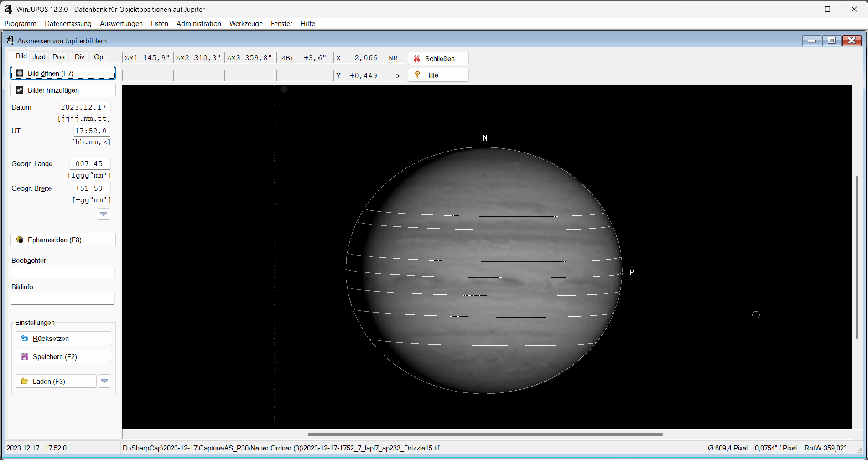Click the N north label on outline
The image size is (868, 460).
coord(485,138)
